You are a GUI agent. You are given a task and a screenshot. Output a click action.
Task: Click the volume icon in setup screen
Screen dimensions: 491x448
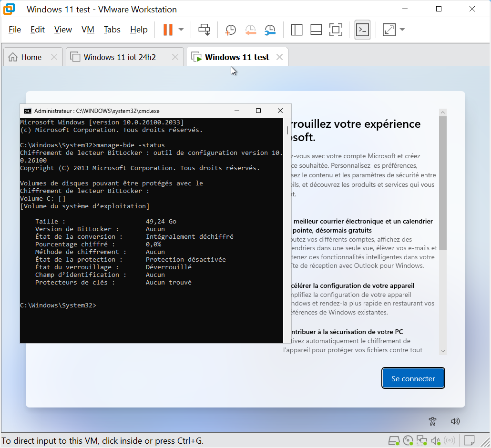(455, 421)
